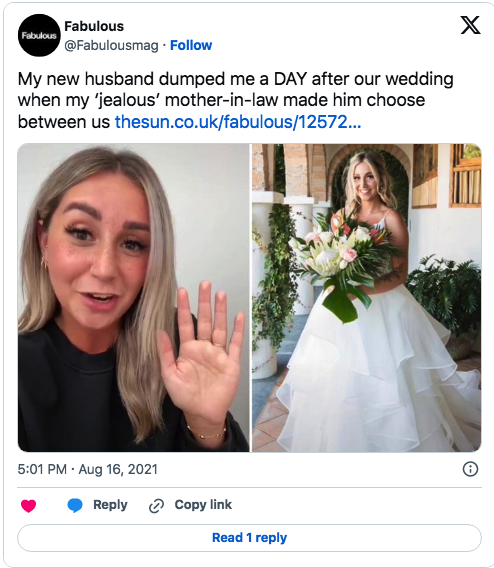Click the blue reply bubble icon

tap(75, 505)
